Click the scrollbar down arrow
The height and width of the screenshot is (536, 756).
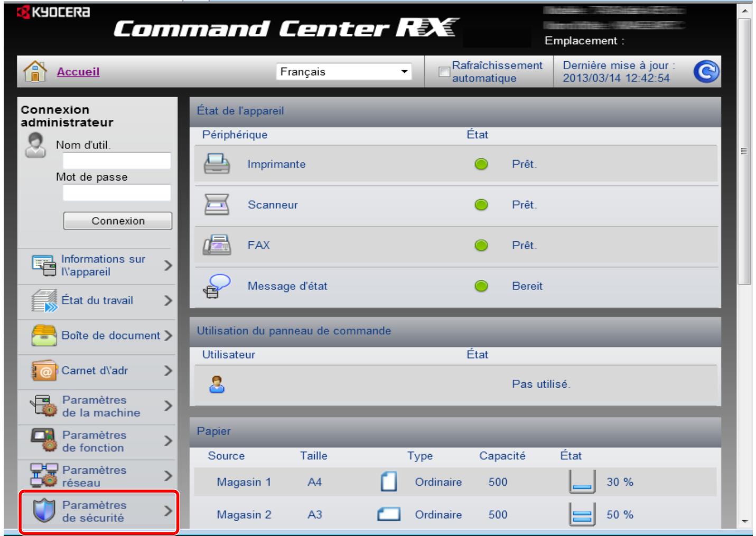click(744, 521)
